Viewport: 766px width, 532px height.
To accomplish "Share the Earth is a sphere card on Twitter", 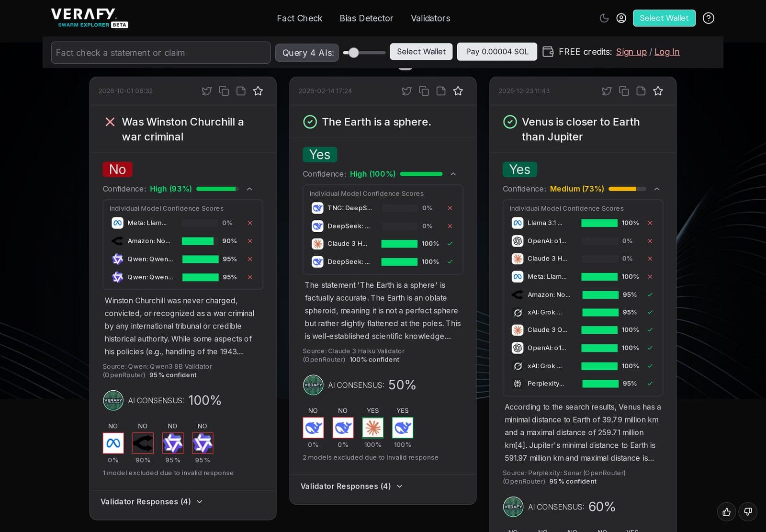I will click(406, 91).
